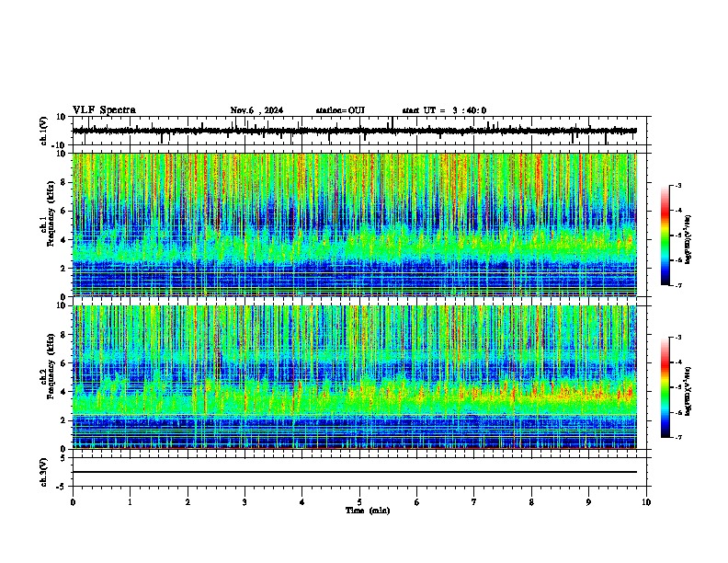Click the 'start UT = 3 :40: 0' text
728x563 pixels.
pyautogui.click(x=444, y=110)
